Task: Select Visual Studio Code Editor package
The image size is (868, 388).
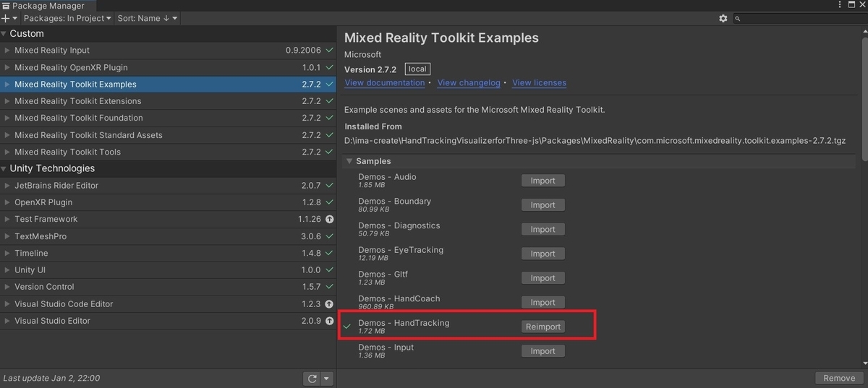Action: (x=169, y=304)
